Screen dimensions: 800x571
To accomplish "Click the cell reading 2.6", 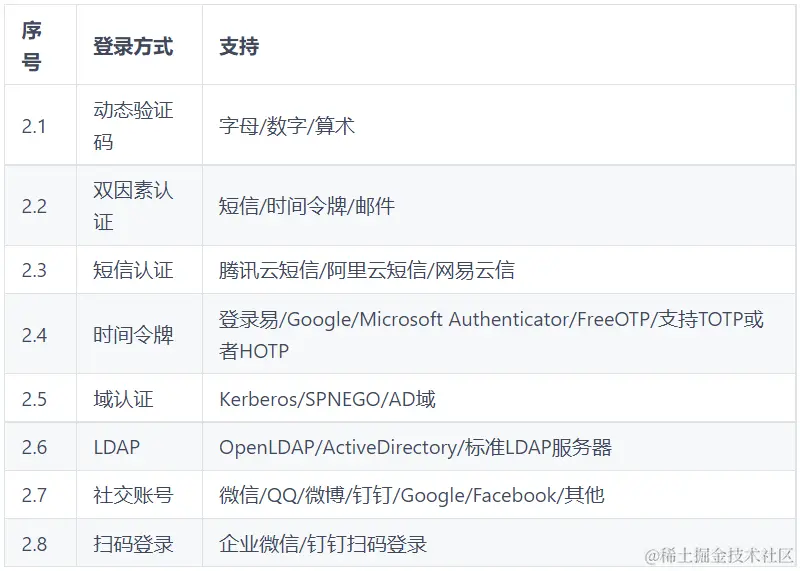I will pos(40,446).
